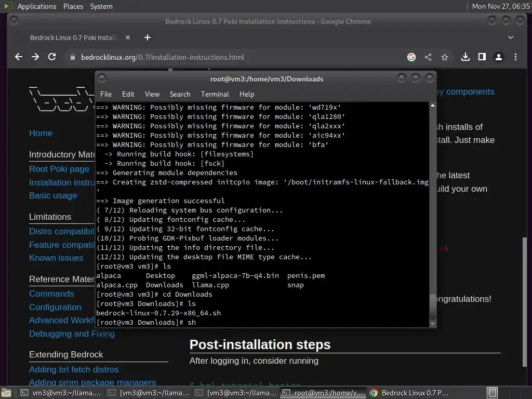Viewport: 532px width, 399px height.
Task: Open the System menu in top panel
Action: [x=101, y=6]
